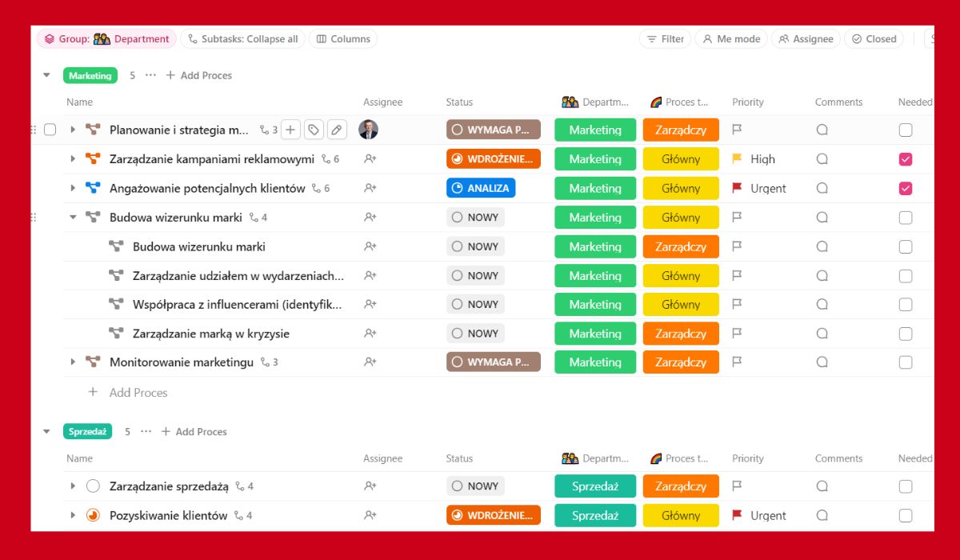This screenshot has width=960, height=560.
Task: Click the pencil rename icon on Planowanie row
Action: point(337,130)
